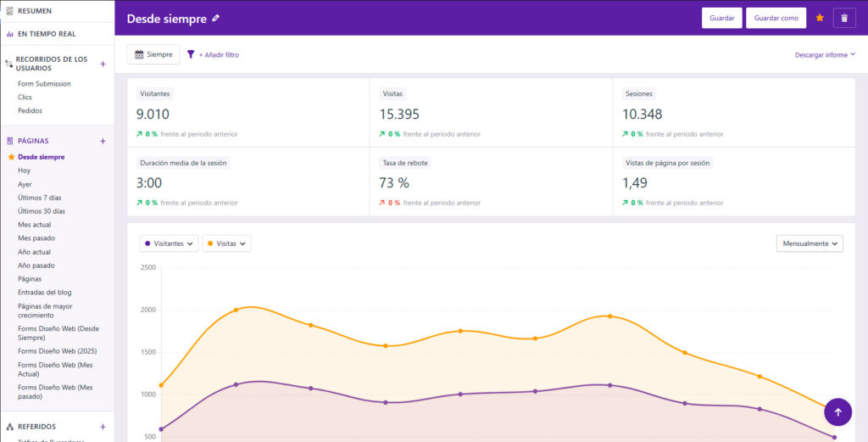Open Pedidos journey in sidebar
Viewport: 868px width, 442px height.
coord(30,111)
